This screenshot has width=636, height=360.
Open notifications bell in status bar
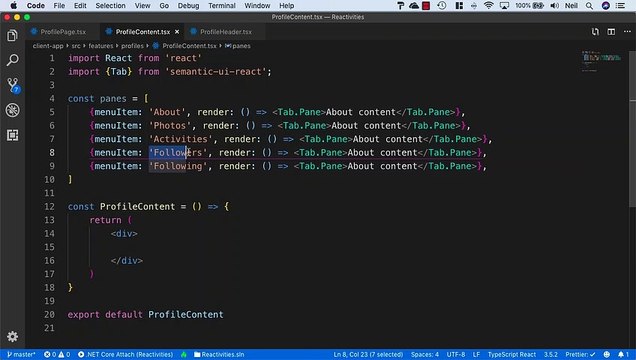(623, 354)
